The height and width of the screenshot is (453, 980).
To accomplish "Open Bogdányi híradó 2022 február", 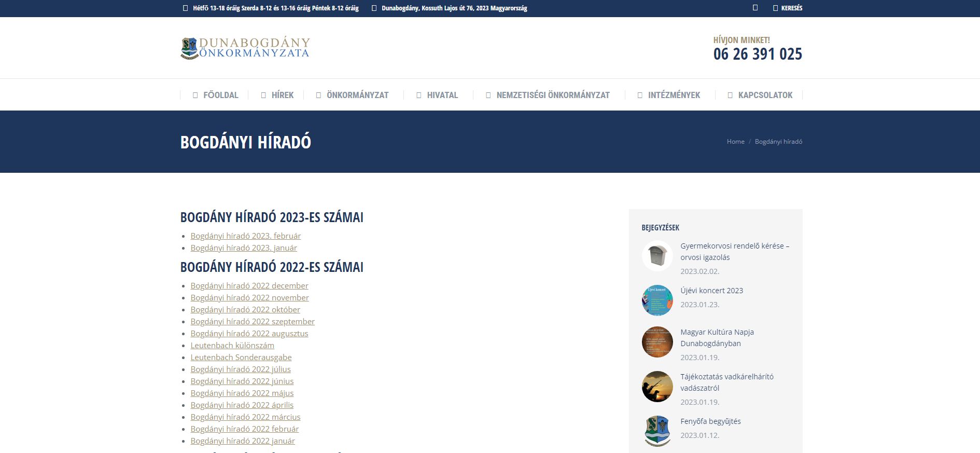I will (244, 429).
